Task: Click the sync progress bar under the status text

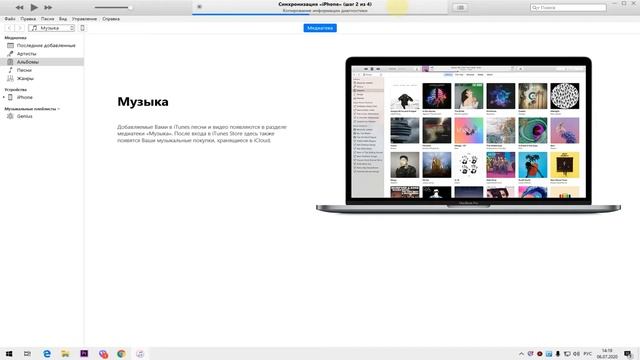Action: click(x=320, y=14)
